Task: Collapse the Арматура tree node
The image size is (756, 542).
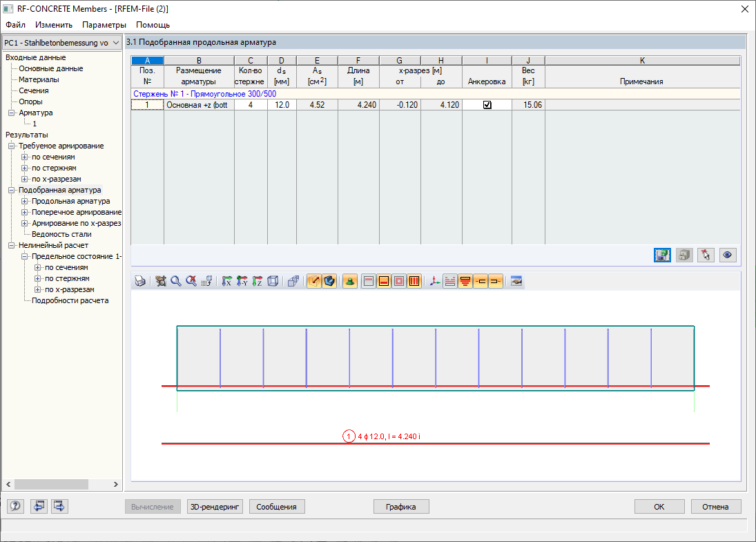Action: [x=12, y=113]
